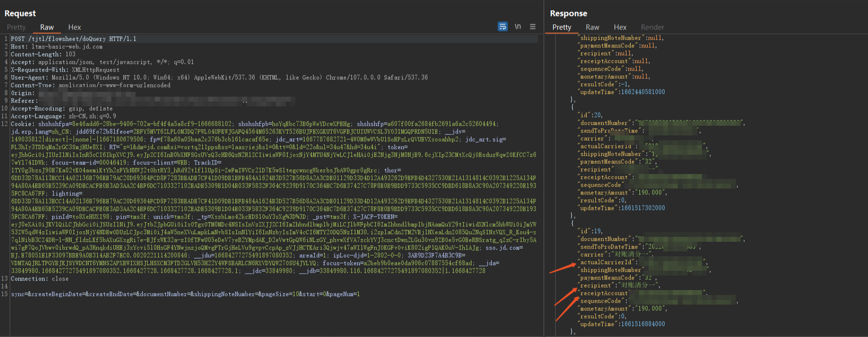Open the Request Hex tab
Screen dimensions: 868x337
[75, 27]
